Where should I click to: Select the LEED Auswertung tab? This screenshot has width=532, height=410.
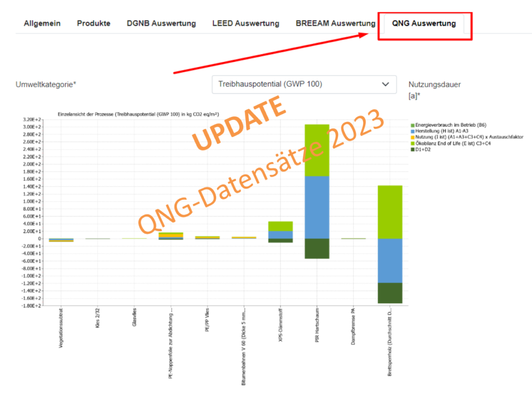coord(246,23)
